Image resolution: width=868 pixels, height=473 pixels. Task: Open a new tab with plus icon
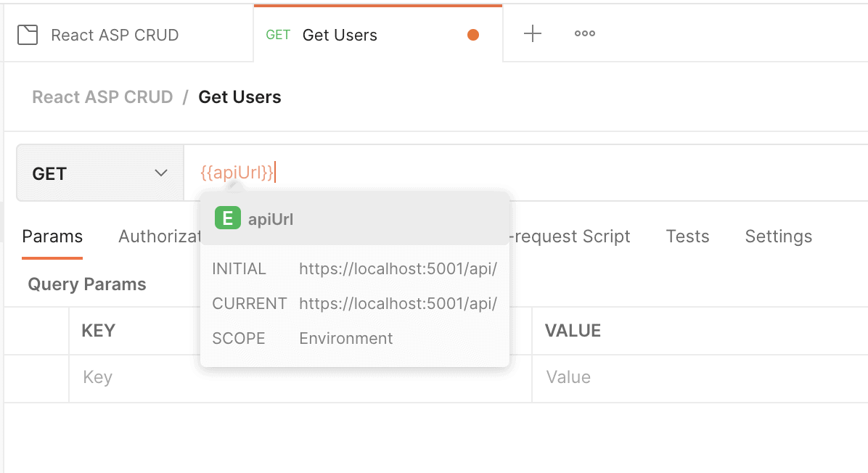pos(533,34)
